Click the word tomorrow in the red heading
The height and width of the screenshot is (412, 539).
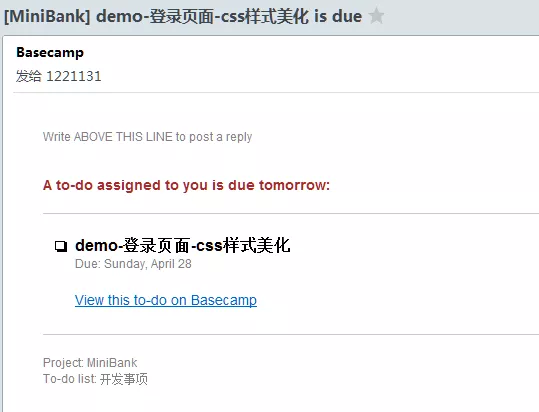(x=294, y=185)
